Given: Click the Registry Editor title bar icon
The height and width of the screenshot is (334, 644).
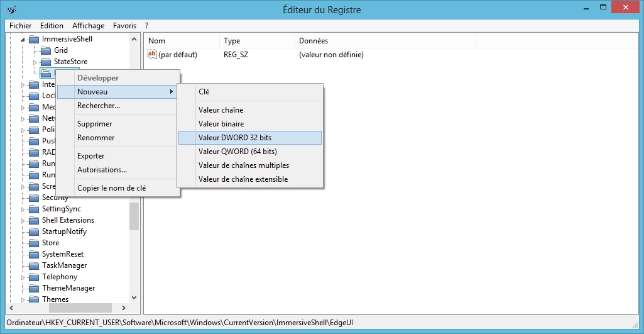Looking at the screenshot, I should pos(11,9).
